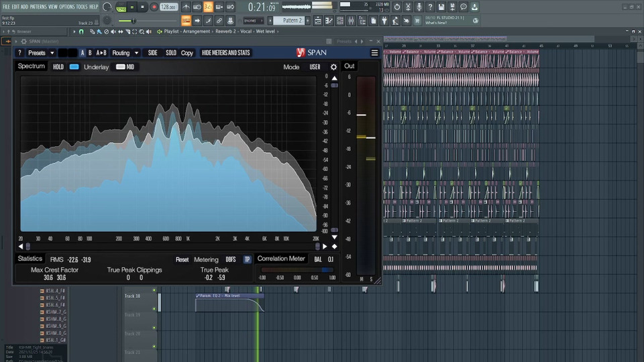Click the Copy button in SPAN
The width and height of the screenshot is (644, 362).
(187, 52)
